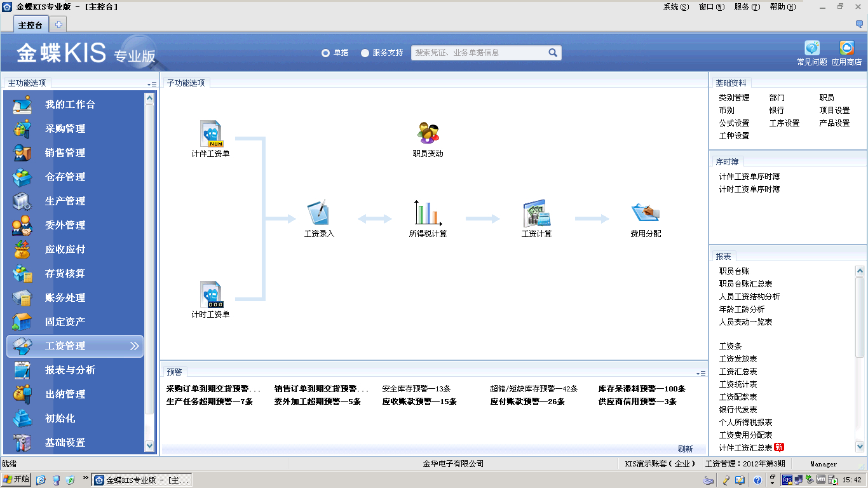Open 项目设置 in 基础资料

(x=834, y=111)
